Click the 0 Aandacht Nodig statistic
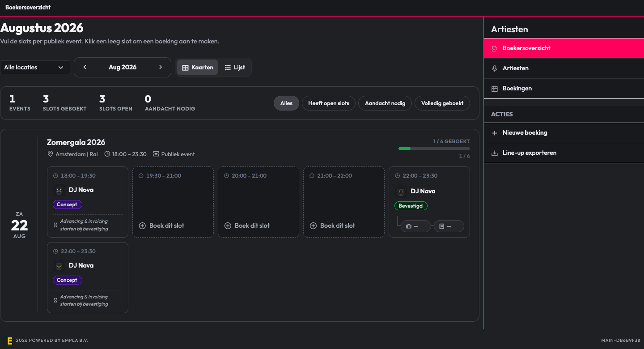The height and width of the screenshot is (349, 644). coord(170,103)
